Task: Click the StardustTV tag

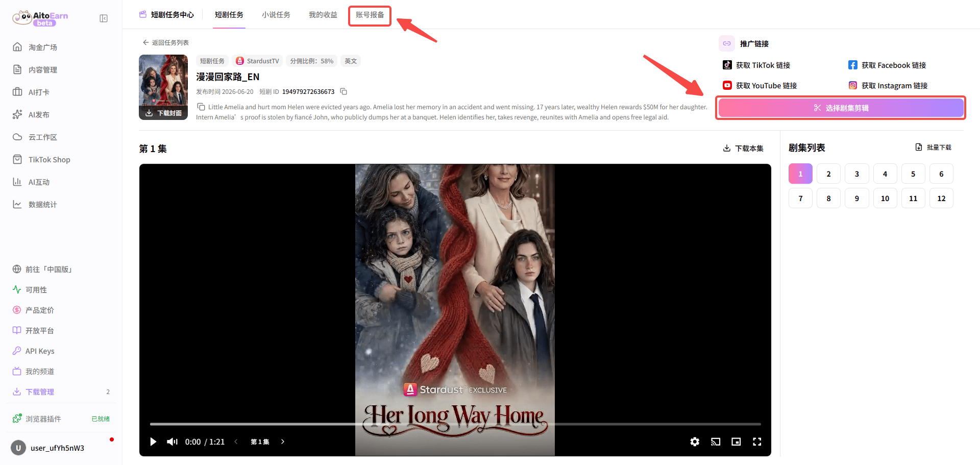Action: 258,61
